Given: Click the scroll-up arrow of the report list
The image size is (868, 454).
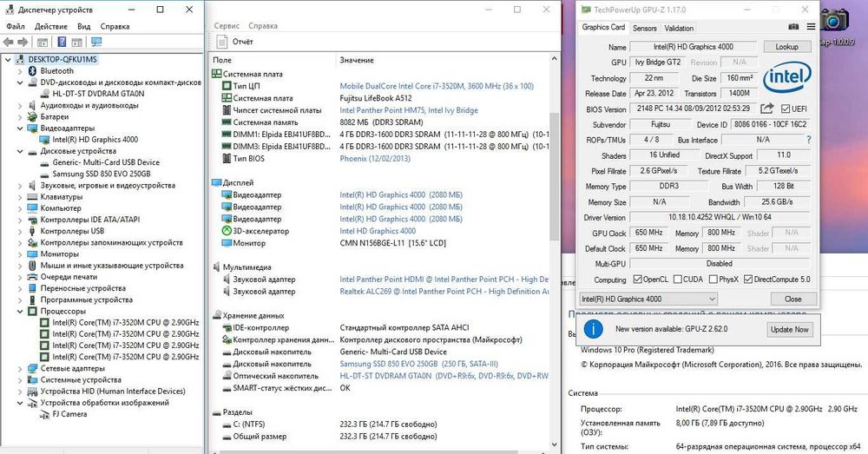Looking at the screenshot, I should (555, 58).
